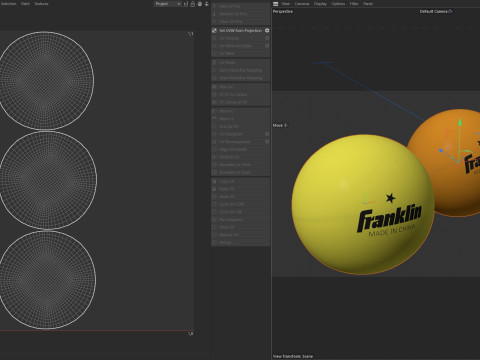Open the Textures menu
Screen dimensions: 480x360
42,4
